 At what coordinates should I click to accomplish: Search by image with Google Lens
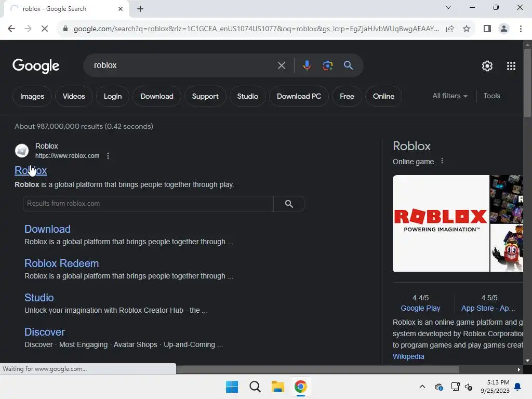click(327, 65)
